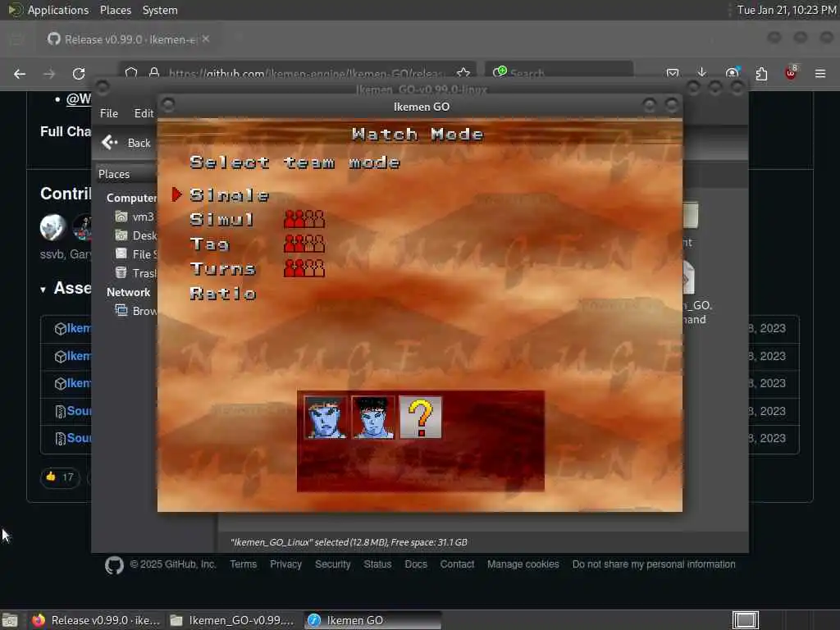840x630 pixels.
Task: Click Back button in file manager
Action: tap(126, 143)
